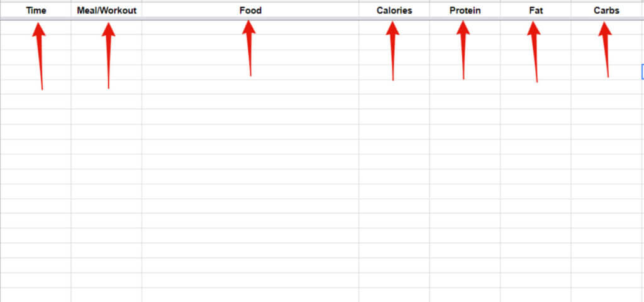The image size is (644, 302).
Task: Select the Protein header cell
Action: pos(465,11)
